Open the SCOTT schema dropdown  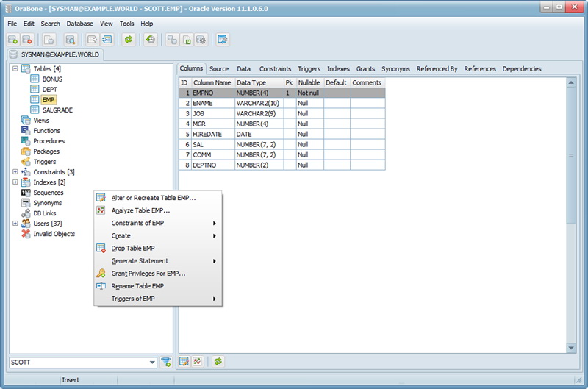152,363
